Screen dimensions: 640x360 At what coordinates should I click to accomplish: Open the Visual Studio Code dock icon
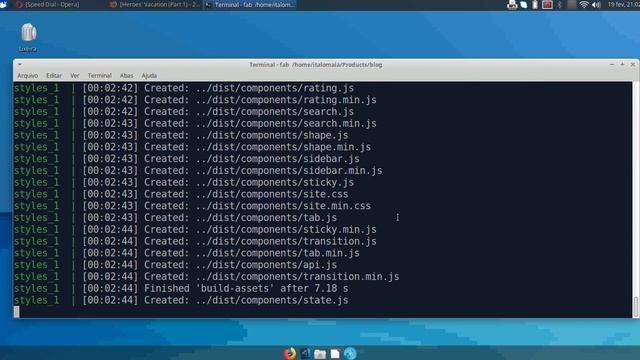[305, 353]
